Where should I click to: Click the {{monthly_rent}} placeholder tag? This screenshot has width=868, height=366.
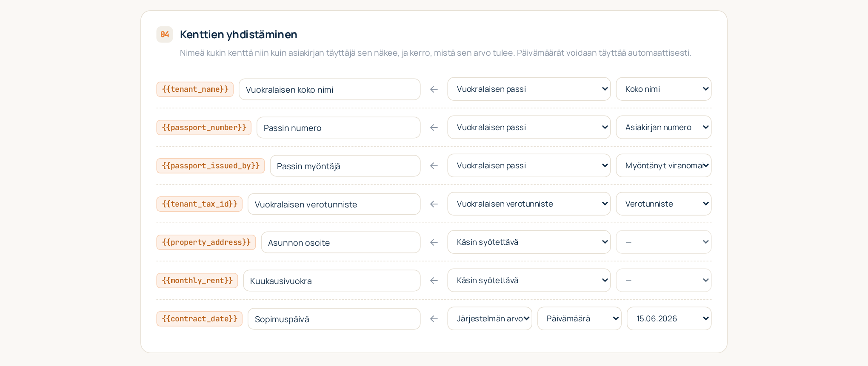pos(197,281)
